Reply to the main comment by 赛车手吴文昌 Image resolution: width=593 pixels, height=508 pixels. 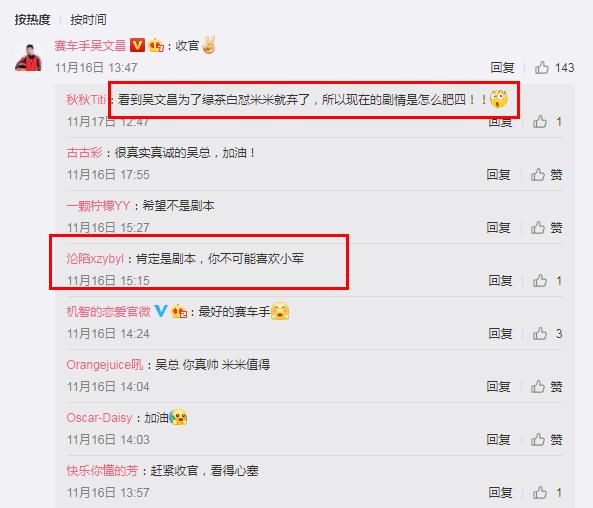pos(502,68)
